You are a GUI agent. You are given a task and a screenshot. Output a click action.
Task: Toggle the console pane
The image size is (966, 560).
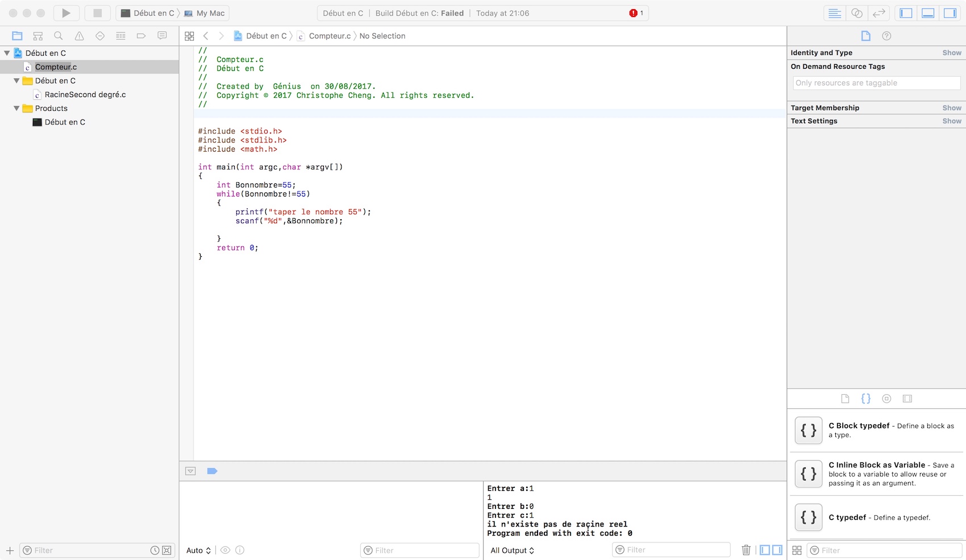coord(777,550)
